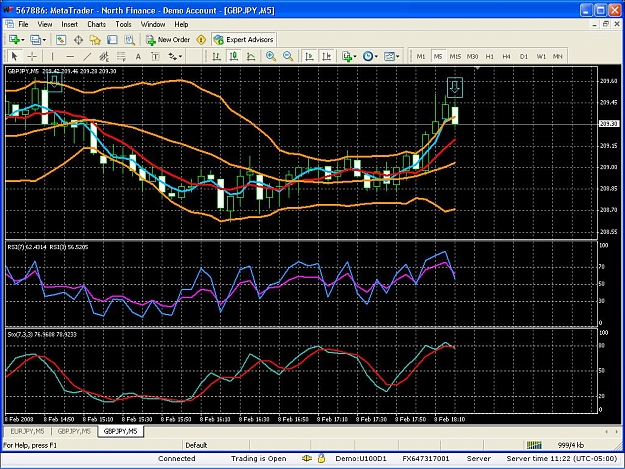
Task: Select the horizontal line drawing tool
Action: [70, 56]
